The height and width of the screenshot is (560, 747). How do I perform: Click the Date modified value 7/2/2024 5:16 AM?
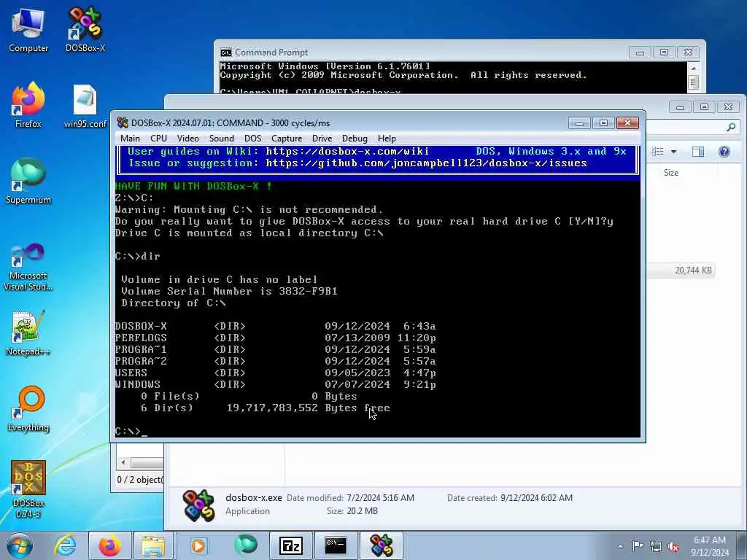coord(380,498)
